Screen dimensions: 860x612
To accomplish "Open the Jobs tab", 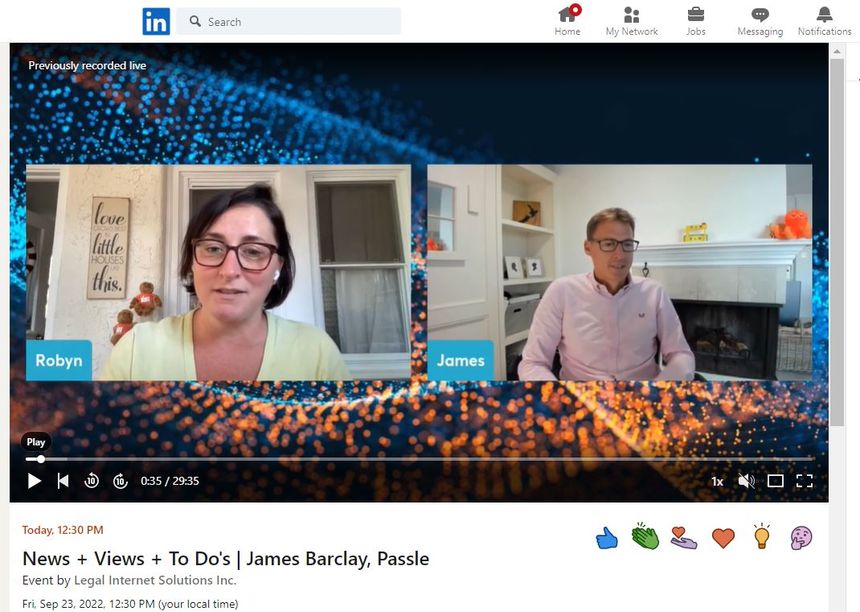I will coord(695,21).
